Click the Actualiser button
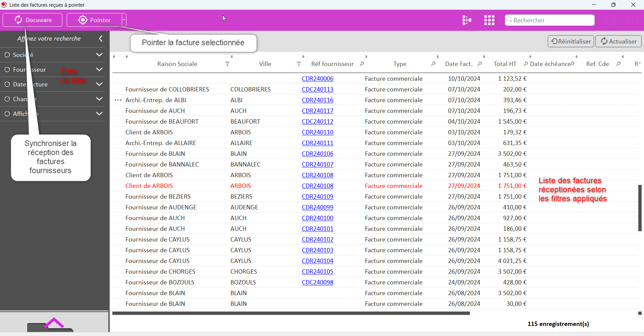Screen dimensions: 644x336 [x=618, y=41]
